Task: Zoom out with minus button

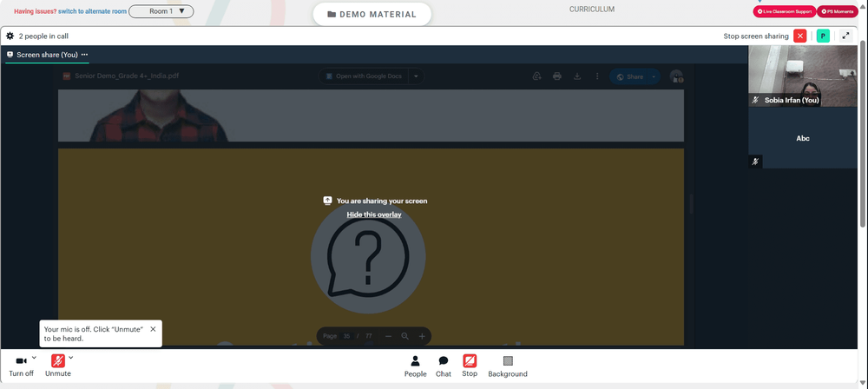Action: click(388, 336)
